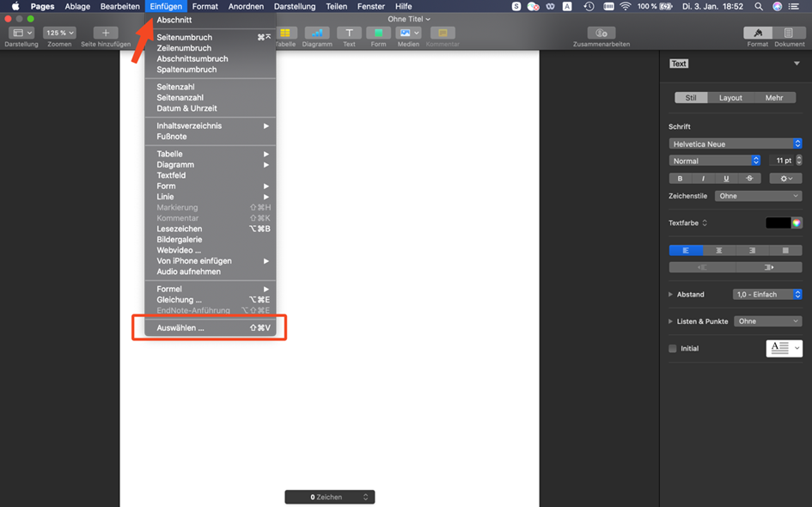
Task: Open the paragraph style Text dropdown arrow
Action: (x=797, y=64)
